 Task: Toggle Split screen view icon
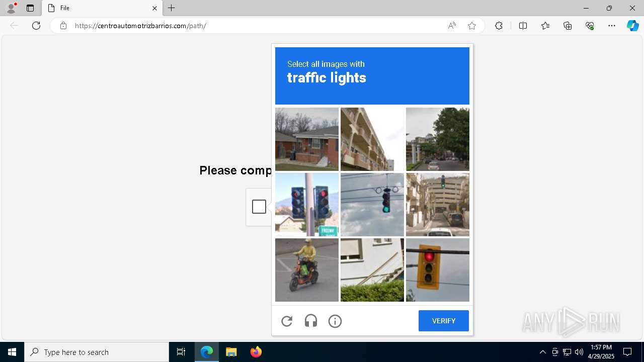point(523,26)
